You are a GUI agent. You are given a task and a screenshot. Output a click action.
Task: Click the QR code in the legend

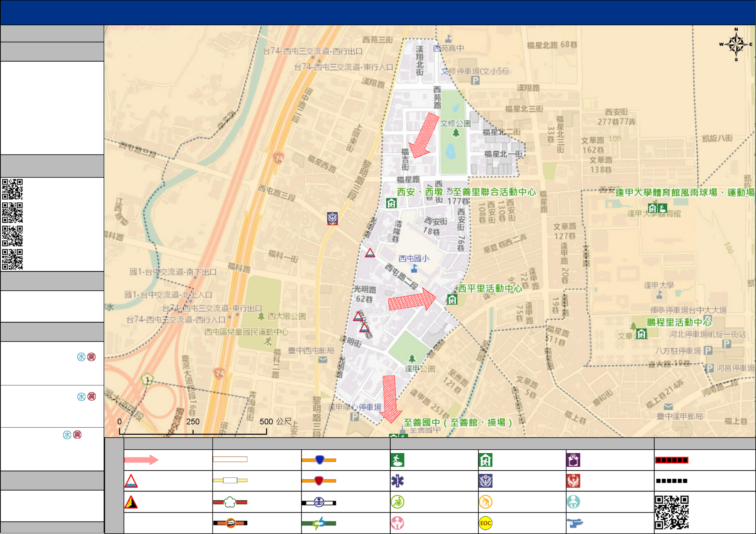672,512
